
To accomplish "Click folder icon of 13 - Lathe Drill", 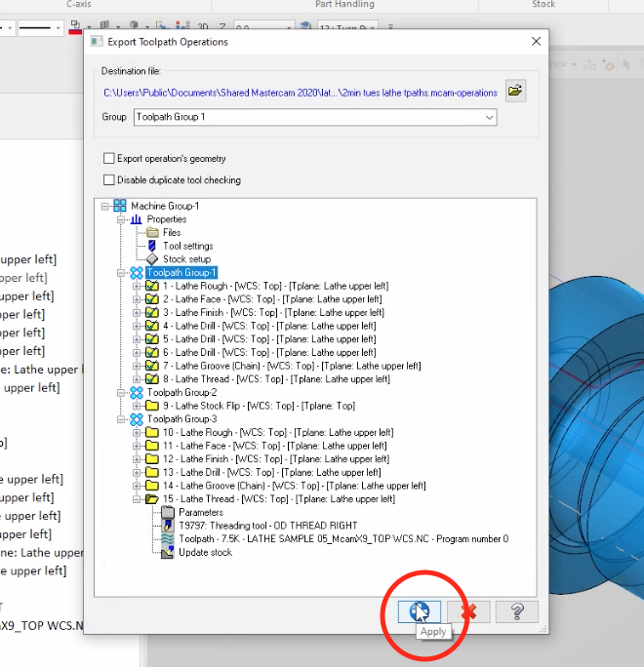I will click(x=152, y=473).
